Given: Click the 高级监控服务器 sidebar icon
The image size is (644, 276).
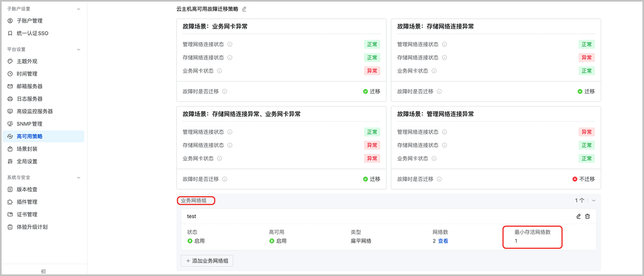Looking at the screenshot, I should tap(10, 111).
